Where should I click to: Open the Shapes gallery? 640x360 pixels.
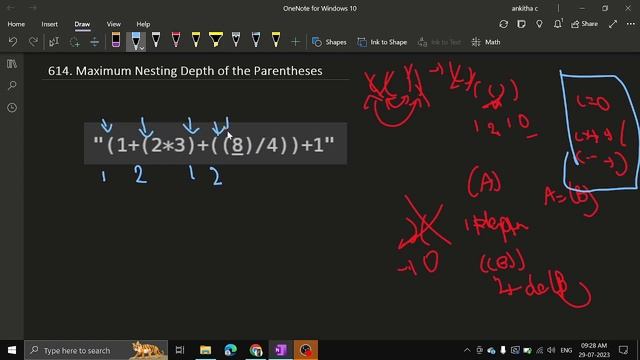click(329, 42)
